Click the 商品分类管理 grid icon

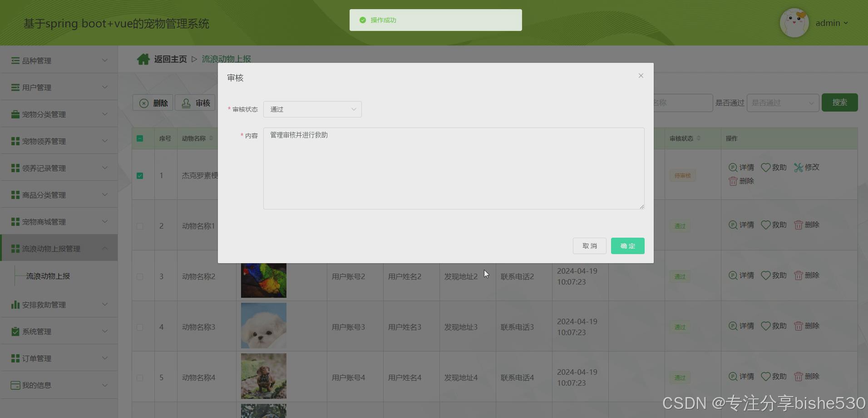[15, 195]
